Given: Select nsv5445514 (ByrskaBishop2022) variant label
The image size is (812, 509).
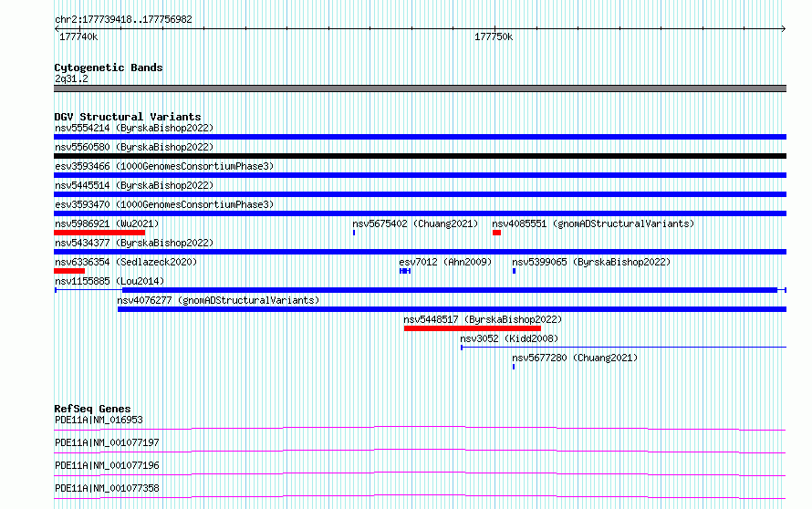Looking at the screenshot, I should [134, 185].
